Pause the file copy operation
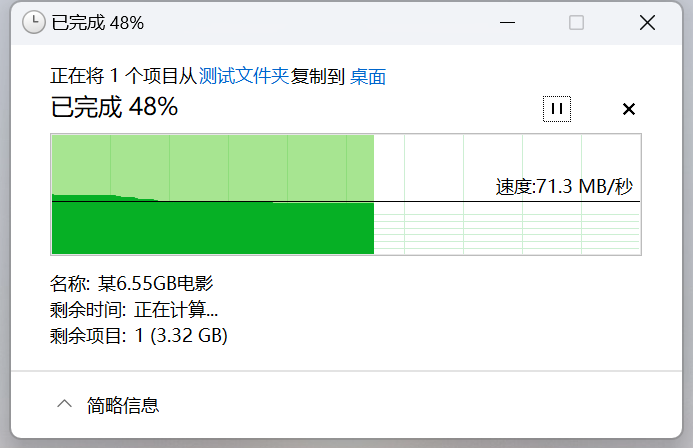 (557, 109)
